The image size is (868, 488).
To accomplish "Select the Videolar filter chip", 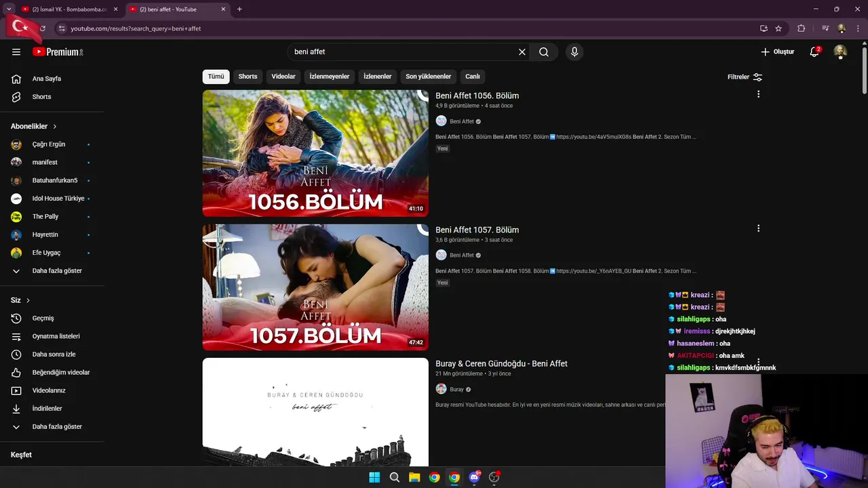I will (283, 77).
